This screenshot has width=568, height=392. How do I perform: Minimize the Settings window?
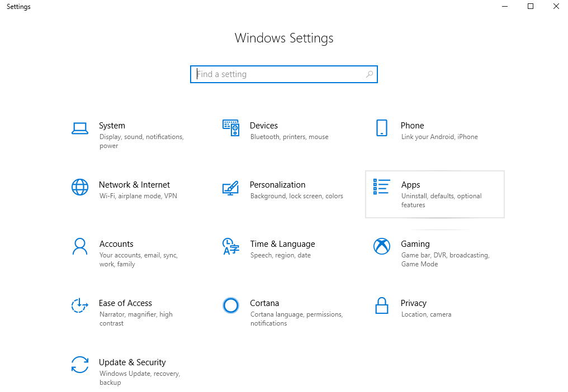505,6
